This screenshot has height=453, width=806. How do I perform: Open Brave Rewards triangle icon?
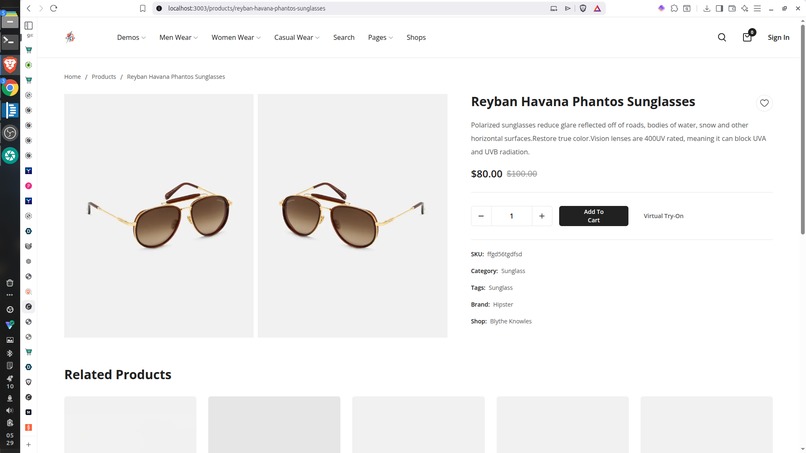tap(597, 8)
